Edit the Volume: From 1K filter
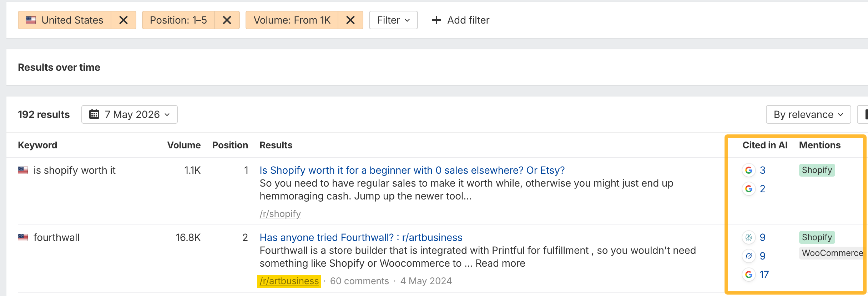This screenshot has width=868, height=296. [292, 20]
